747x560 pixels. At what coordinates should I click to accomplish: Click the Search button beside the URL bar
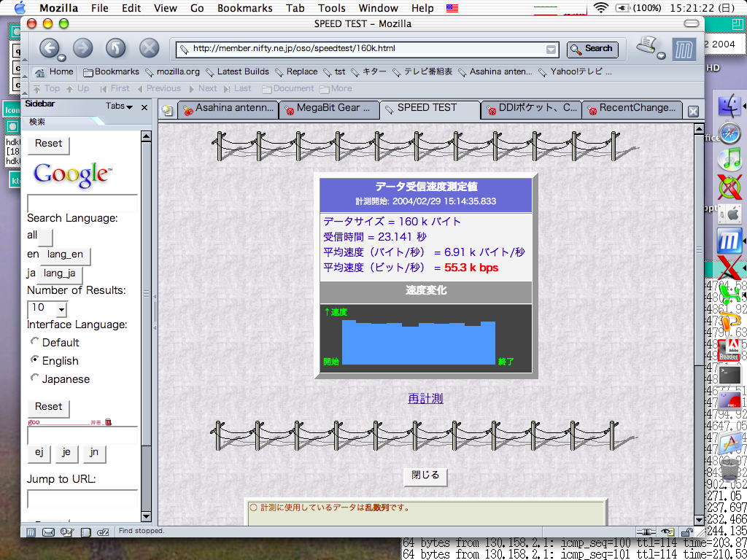[x=592, y=49]
